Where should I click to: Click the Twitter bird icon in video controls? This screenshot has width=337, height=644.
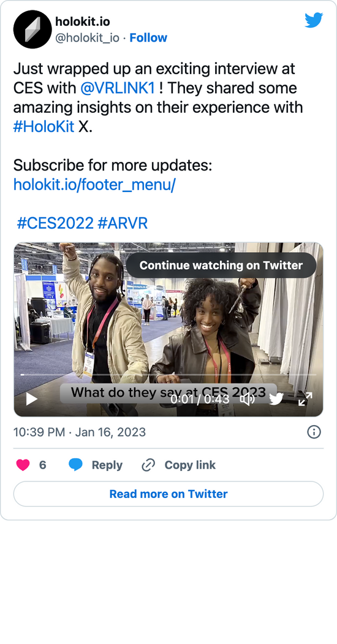[x=276, y=399]
